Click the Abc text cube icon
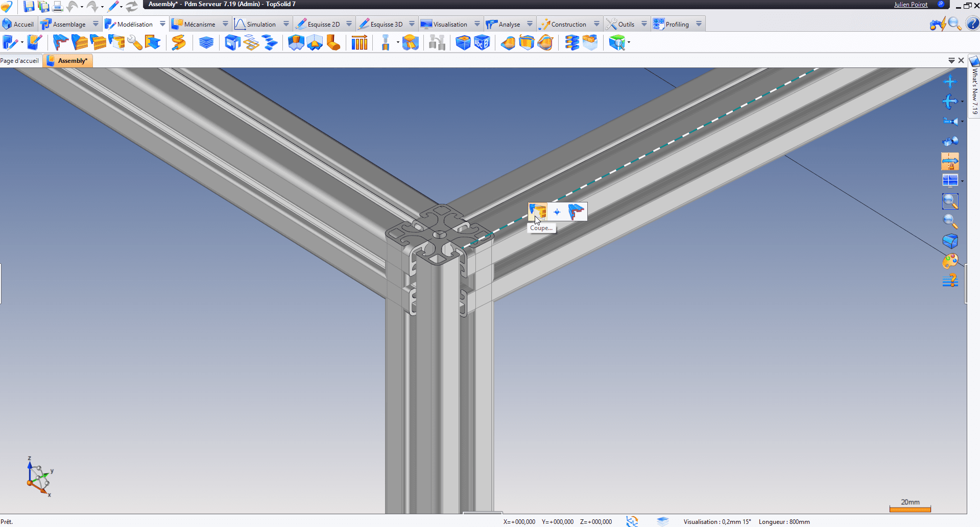980x527 pixels. (x=482, y=42)
